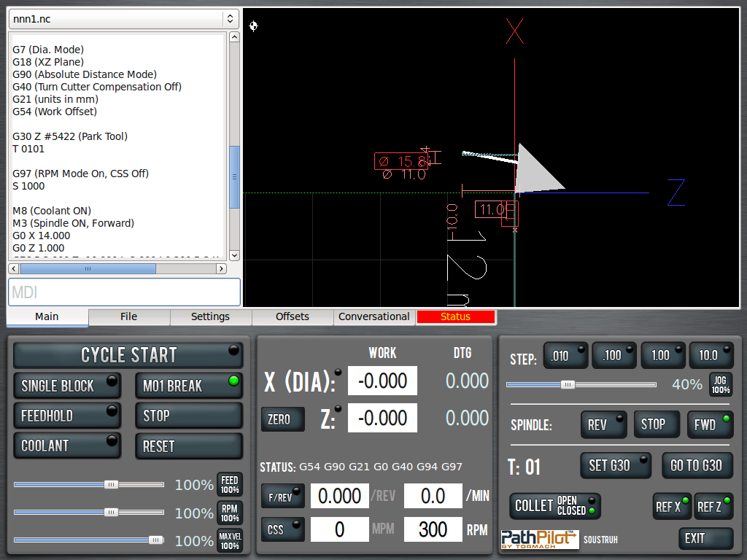This screenshot has height=560, width=747.
Task: Open the G-code file dropdown nnn1.nc
Action: click(x=123, y=19)
